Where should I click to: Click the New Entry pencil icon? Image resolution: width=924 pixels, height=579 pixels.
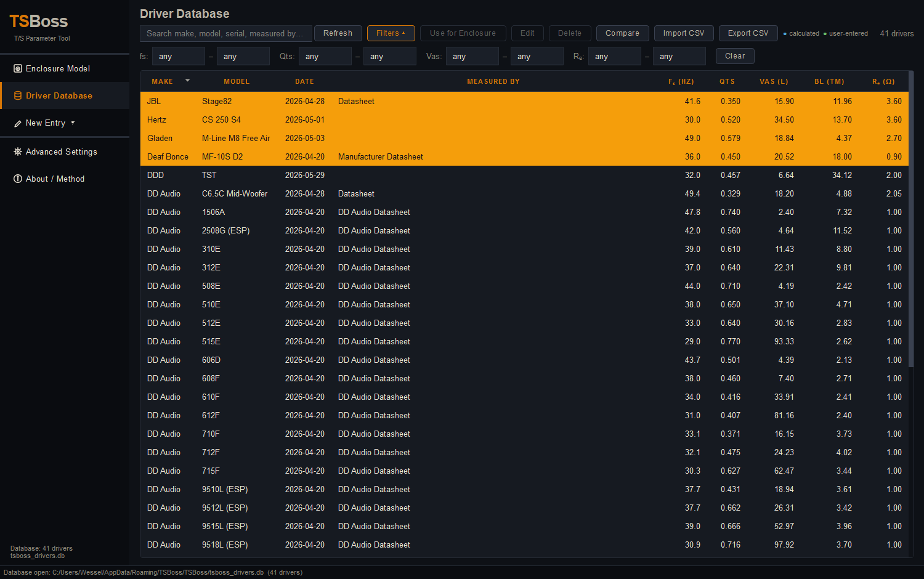(18, 123)
